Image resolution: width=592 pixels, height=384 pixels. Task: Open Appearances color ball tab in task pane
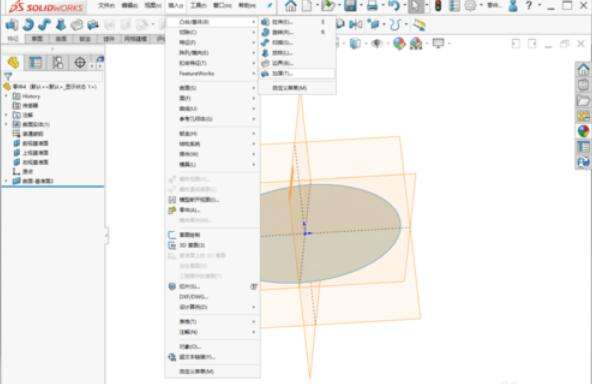tap(583, 131)
